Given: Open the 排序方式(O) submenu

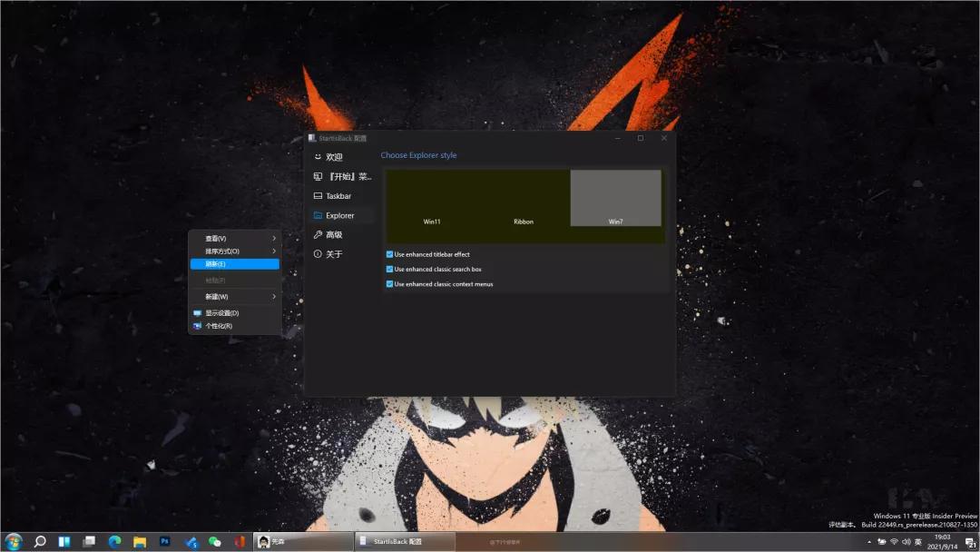Looking at the screenshot, I should (x=220, y=251).
